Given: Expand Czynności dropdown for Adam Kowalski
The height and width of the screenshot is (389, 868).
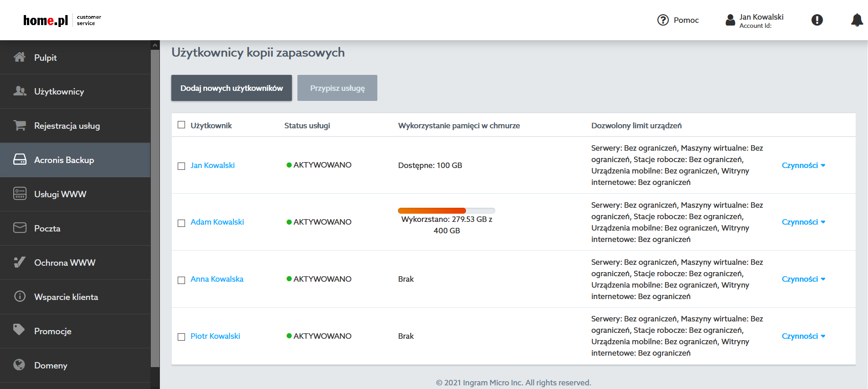Looking at the screenshot, I should tap(804, 222).
